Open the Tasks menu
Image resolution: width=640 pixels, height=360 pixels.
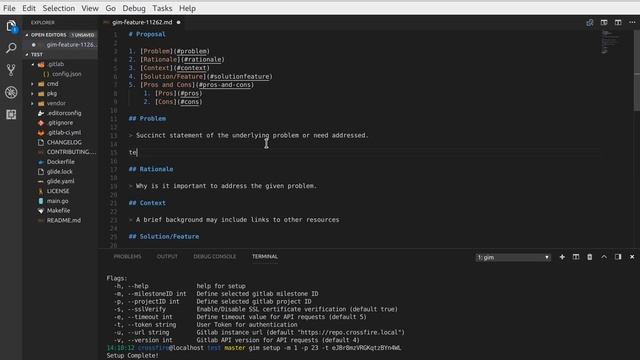162,8
